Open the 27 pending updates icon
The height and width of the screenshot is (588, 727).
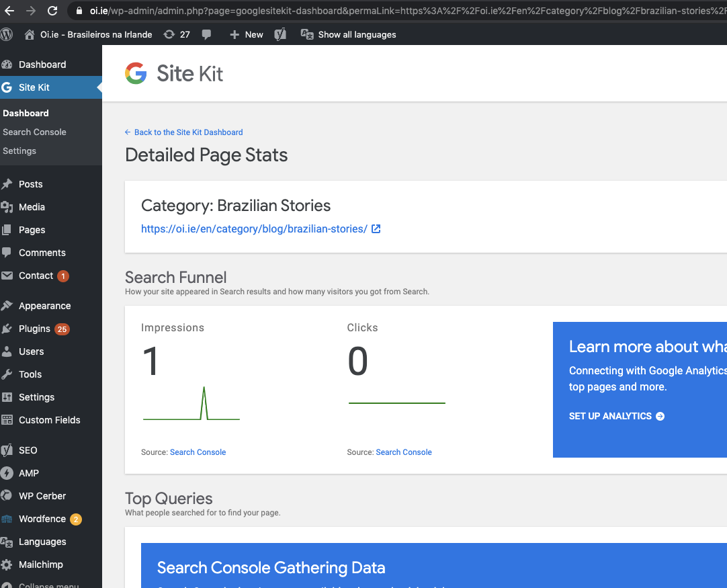pyautogui.click(x=177, y=34)
